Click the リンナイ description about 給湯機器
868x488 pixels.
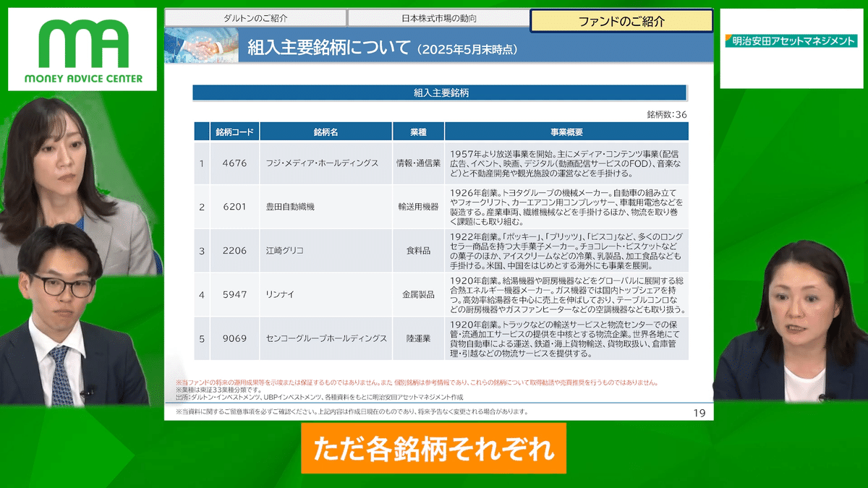566,294
